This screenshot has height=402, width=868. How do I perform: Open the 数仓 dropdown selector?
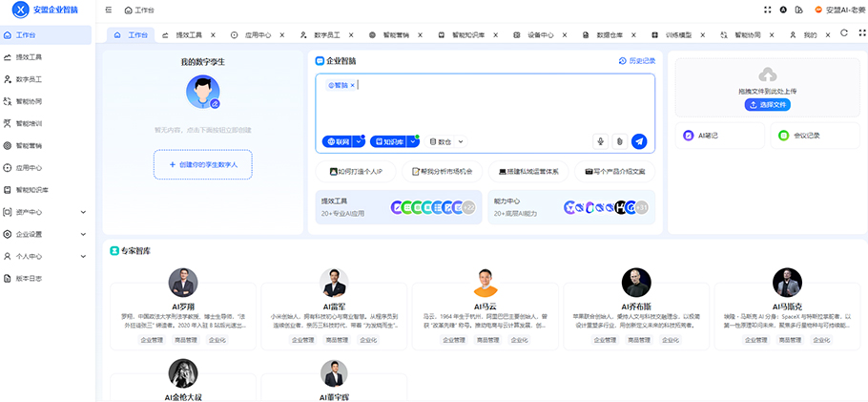tap(446, 141)
